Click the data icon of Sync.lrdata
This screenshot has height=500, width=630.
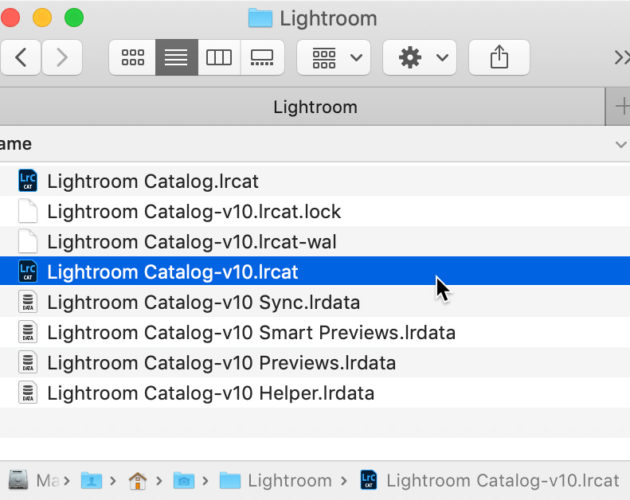[x=28, y=302]
